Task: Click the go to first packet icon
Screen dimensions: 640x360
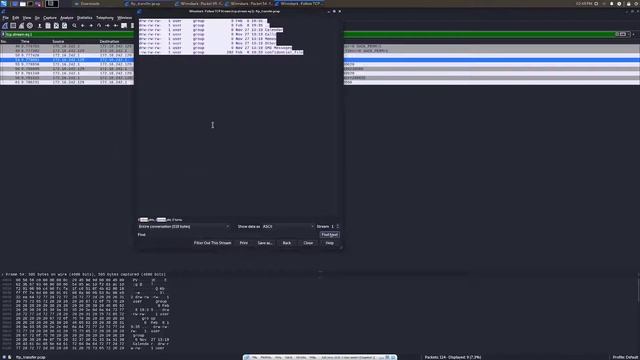Action: [x=107, y=26]
